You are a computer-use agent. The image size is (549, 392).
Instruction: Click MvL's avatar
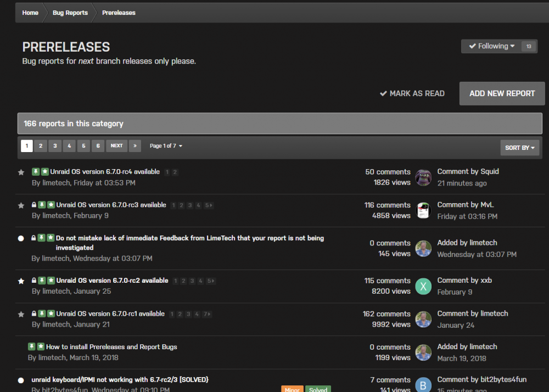pyautogui.click(x=423, y=210)
